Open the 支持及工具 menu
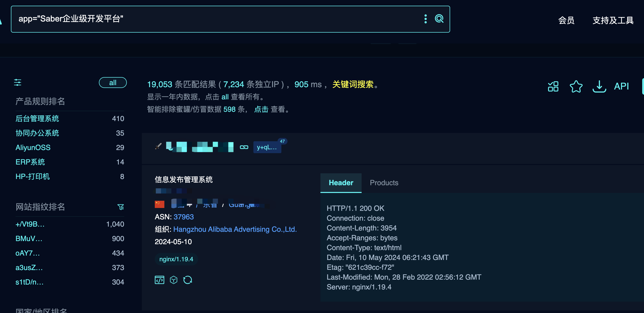Viewport: 644px width, 313px height. (613, 20)
